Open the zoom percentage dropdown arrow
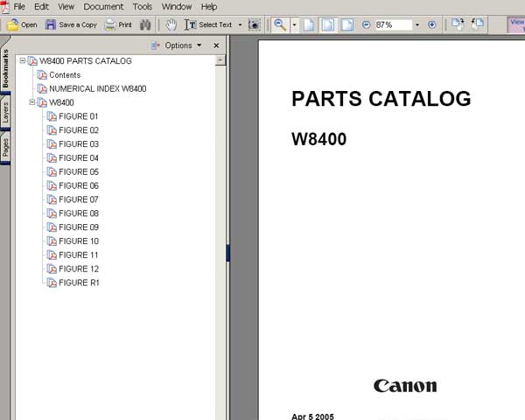Viewport: 525px width, 420px height. 417,24
